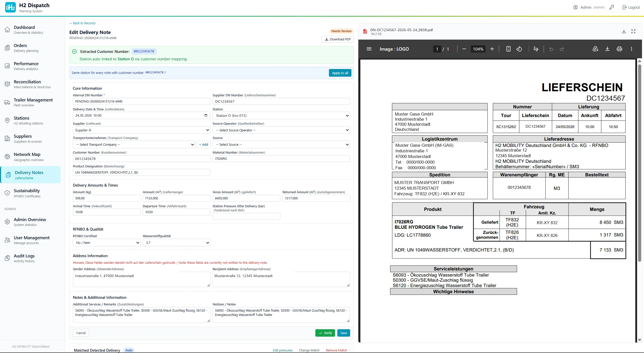Open the Supplier A dropdown
Viewport: 644px width, 353px height.
click(x=141, y=130)
